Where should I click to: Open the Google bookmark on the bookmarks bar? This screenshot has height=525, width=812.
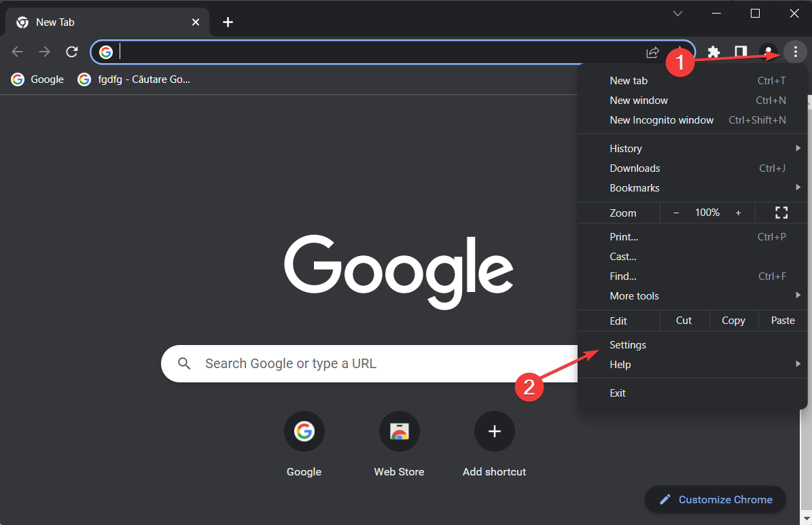click(x=37, y=79)
